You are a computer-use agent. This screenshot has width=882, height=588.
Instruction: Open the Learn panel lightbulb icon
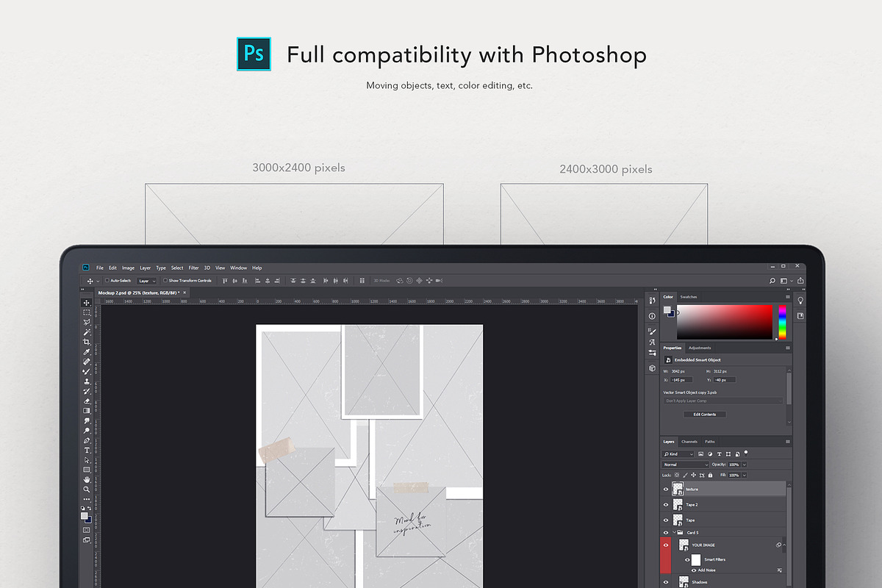pos(800,300)
